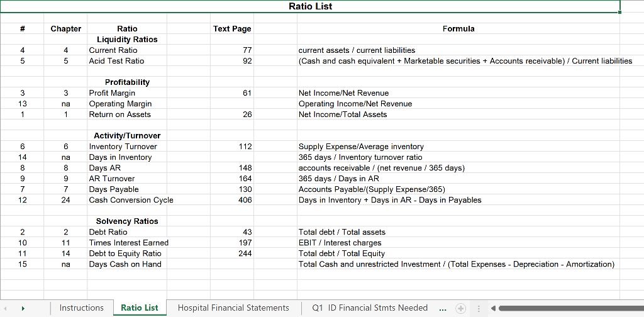Select the # column header cell
Image resolution: width=644 pixels, height=317 pixels.
[22, 29]
